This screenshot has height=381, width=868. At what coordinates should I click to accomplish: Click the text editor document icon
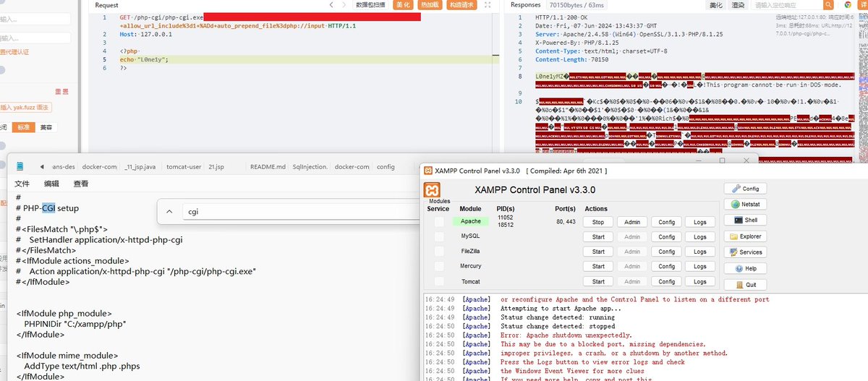pos(20,166)
